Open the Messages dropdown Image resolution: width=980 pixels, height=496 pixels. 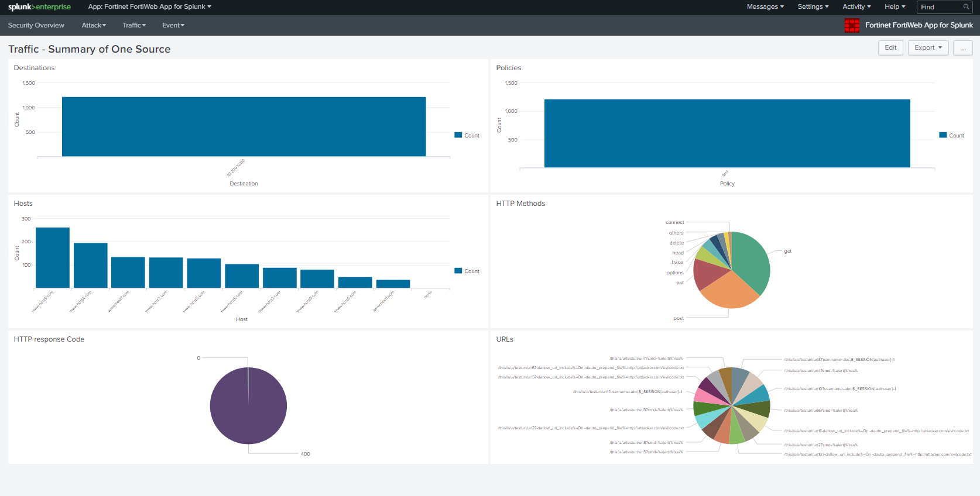pyautogui.click(x=765, y=7)
